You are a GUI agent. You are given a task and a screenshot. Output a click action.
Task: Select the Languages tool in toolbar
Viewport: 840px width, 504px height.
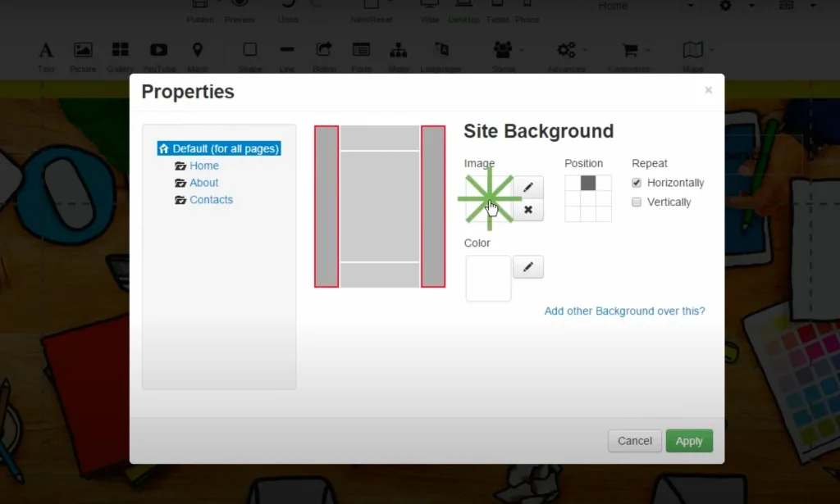tap(441, 57)
